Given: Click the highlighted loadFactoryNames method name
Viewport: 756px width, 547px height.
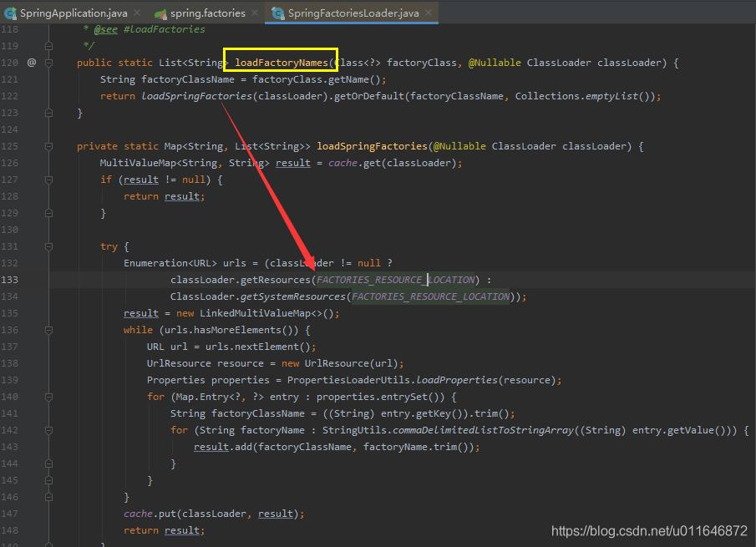Looking at the screenshot, I should tap(282, 63).
